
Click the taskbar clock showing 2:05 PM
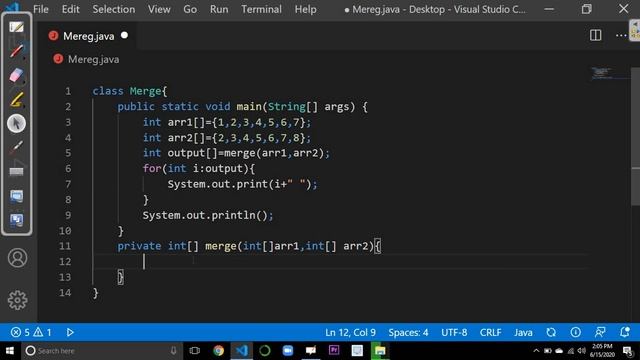tap(602, 351)
